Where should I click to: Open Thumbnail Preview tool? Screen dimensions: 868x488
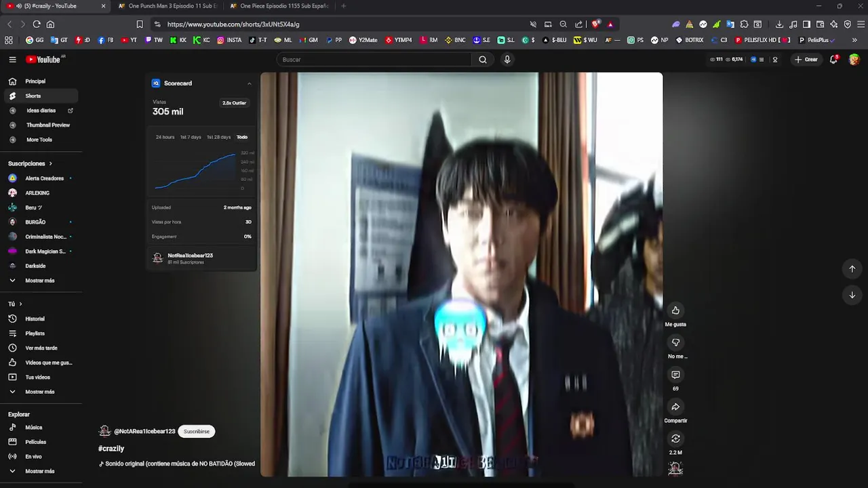[x=41, y=125]
